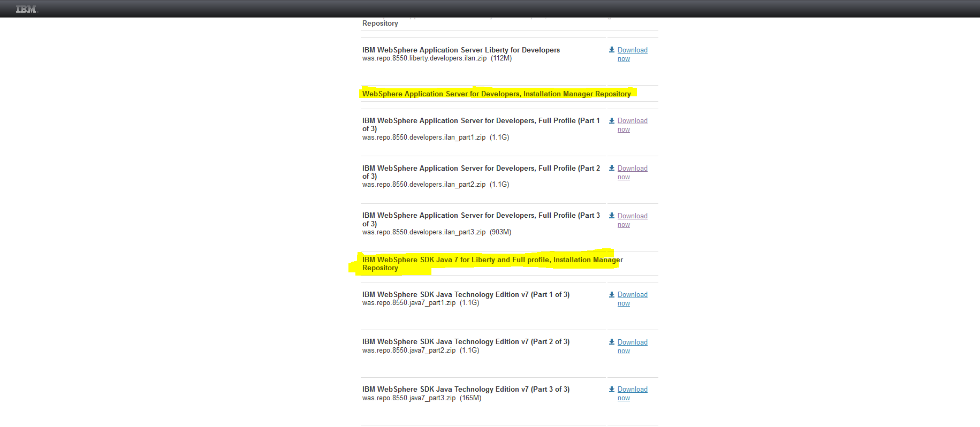Image resolution: width=980 pixels, height=427 pixels.
Task: Select title SDK Java Technology Edition v7 Part 1
Action: tap(466, 294)
